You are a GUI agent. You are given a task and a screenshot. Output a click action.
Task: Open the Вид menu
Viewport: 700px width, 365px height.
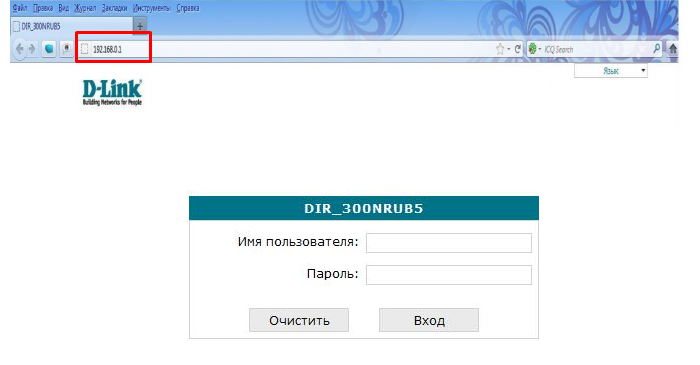click(64, 8)
